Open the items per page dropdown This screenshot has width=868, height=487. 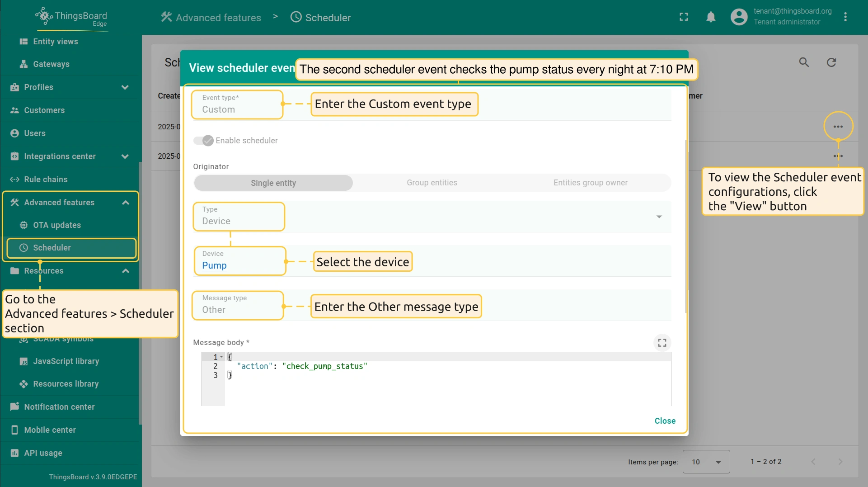tap(706, 462)
